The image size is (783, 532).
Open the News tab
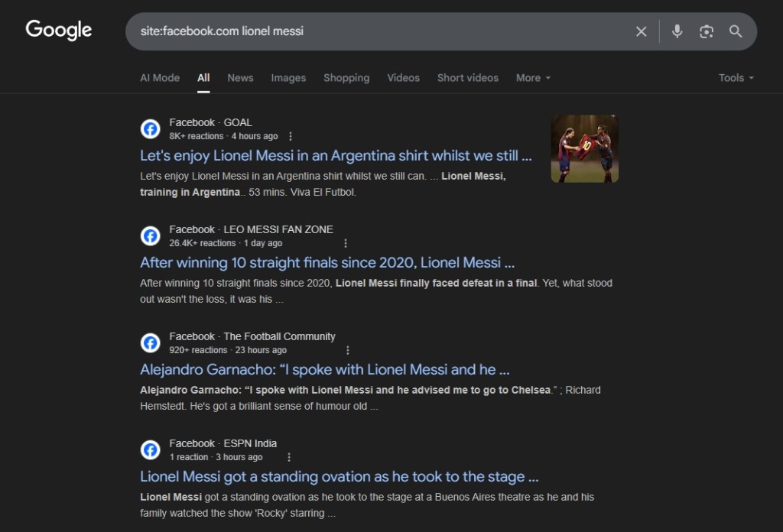(240, 78)
